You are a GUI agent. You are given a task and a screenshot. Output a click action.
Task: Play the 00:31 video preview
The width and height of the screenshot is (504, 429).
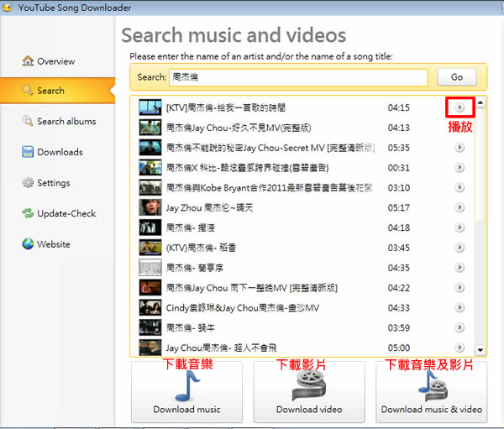459,167
